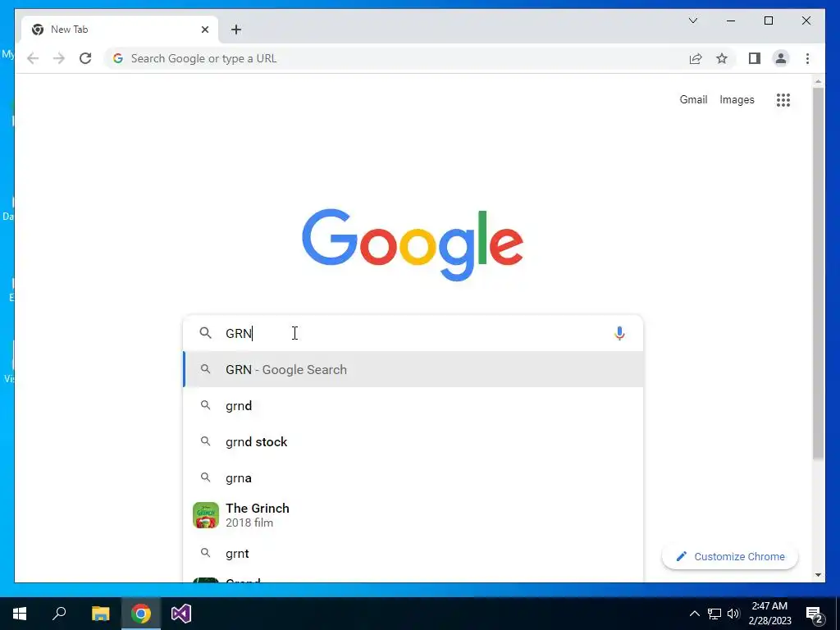The height and width of the screenshot is (630, 840).
Task: Maximize the Chrome window
Action: click(x=768, y=21)
